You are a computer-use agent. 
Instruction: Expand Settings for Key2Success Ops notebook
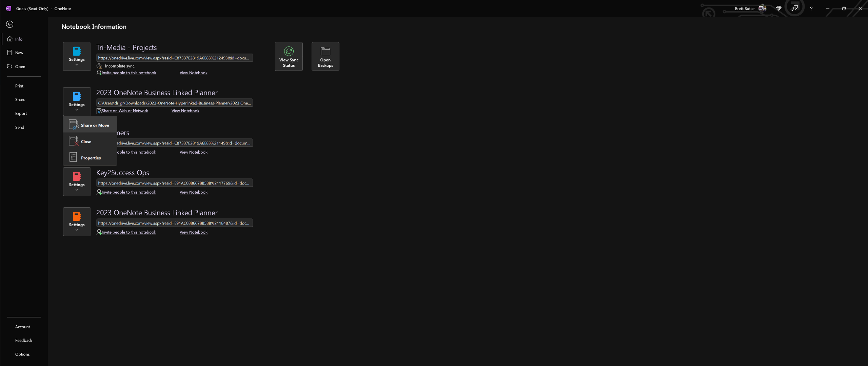point(77,181)
